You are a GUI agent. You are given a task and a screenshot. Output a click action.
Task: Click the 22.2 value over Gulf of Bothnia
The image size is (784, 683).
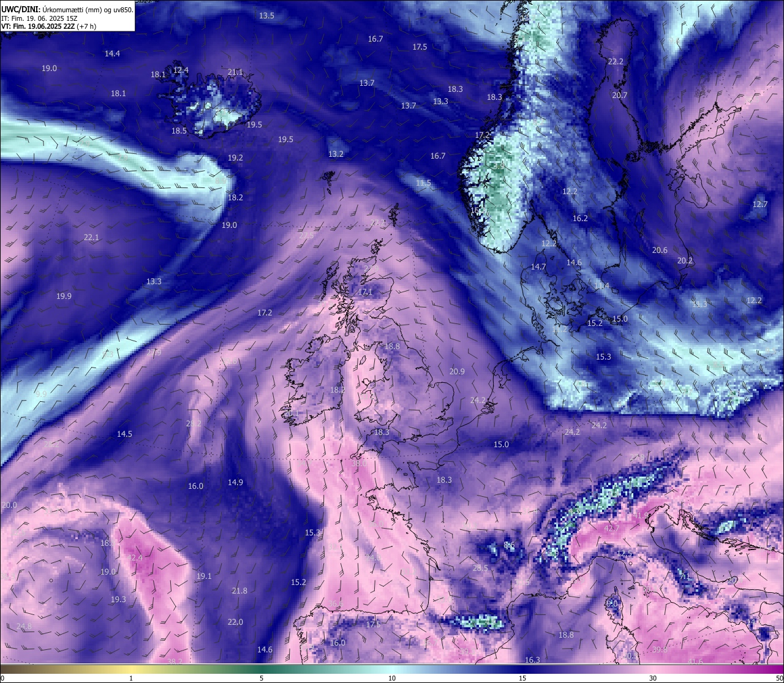pos(616,61)
